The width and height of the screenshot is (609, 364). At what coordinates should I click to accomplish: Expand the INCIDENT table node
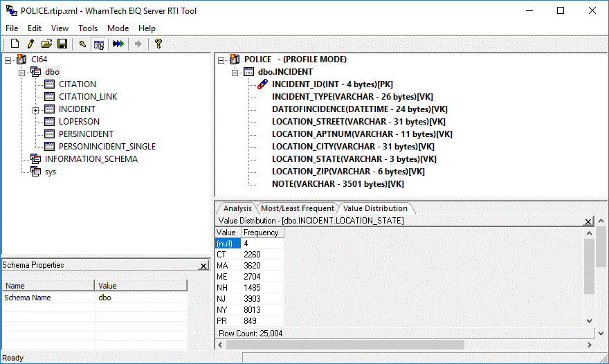click(x=36, y=110)
